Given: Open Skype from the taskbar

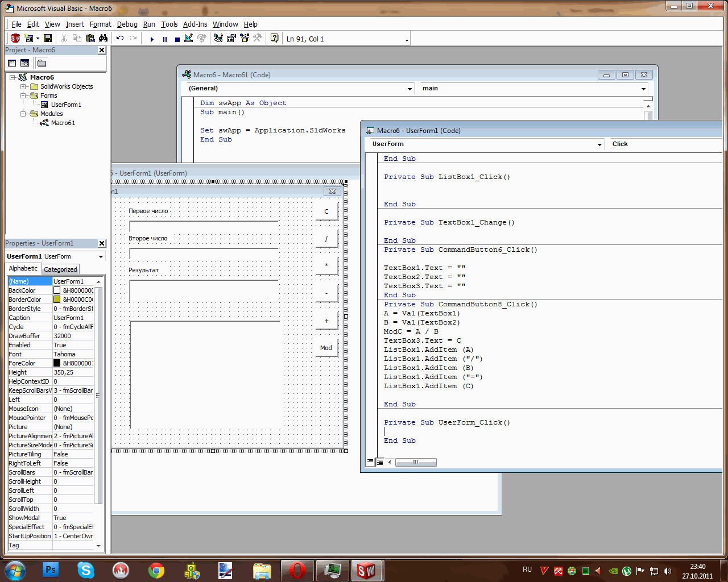Looking at the screenshot, I should coord(86,570).
